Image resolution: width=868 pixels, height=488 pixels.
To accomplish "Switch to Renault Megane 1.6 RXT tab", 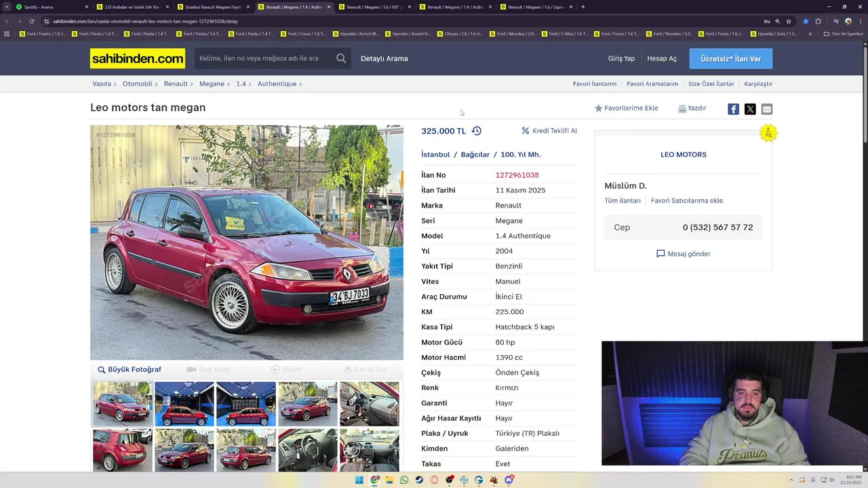I will point(374,7).
